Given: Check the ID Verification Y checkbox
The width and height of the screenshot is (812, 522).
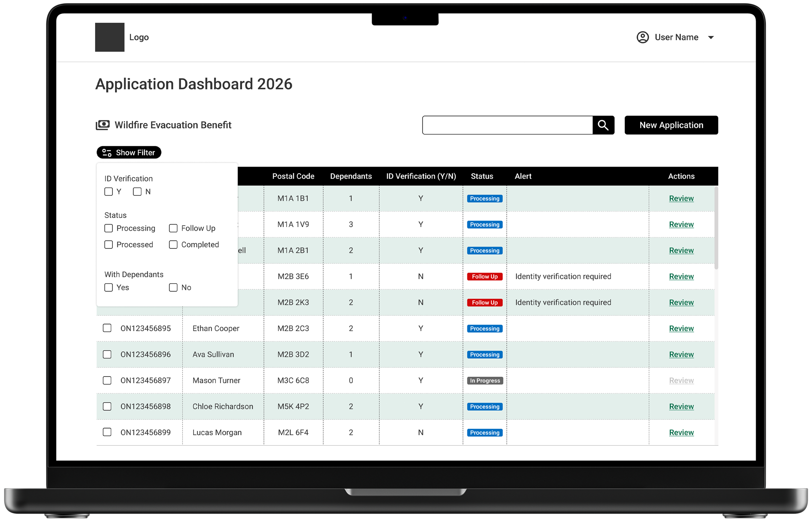Looking at the screenshot, I should (109, 192).
